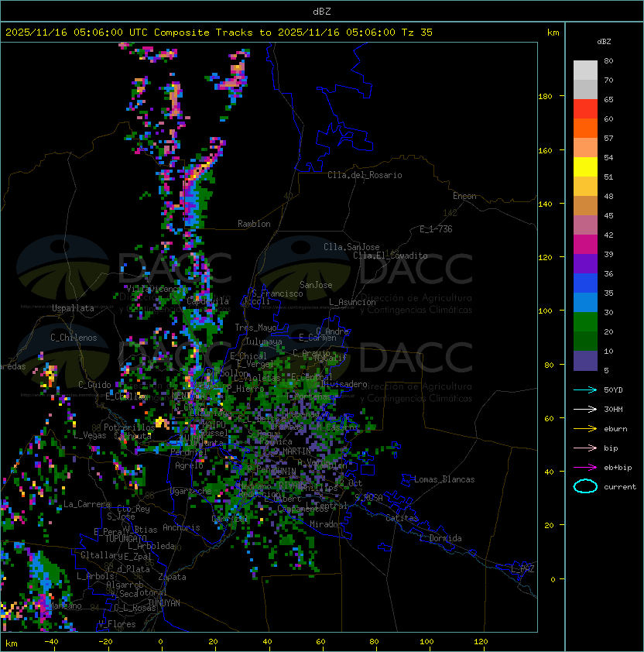The image size is (644, 652).
Task: Click the 'Potrerillos' place label
Action: coord(129,427)
